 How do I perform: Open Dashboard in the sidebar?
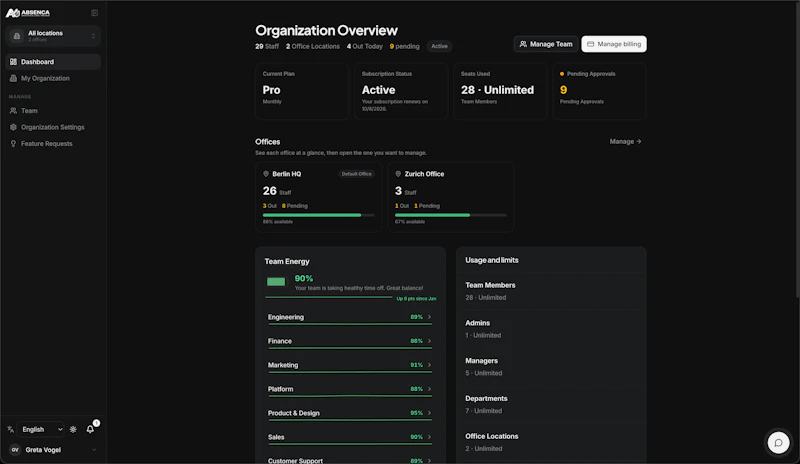pyautogui.click(x=53, y=62)
